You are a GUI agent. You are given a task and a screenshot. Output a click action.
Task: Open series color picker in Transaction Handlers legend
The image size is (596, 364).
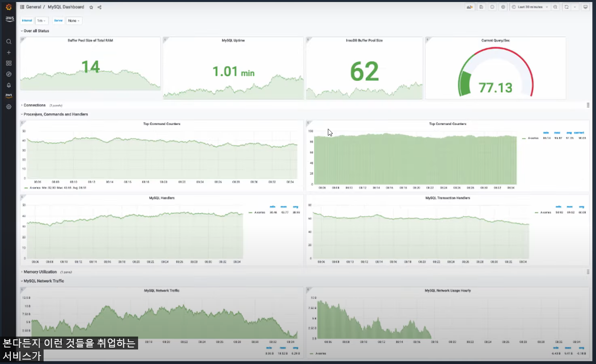[x=537, y=212]
